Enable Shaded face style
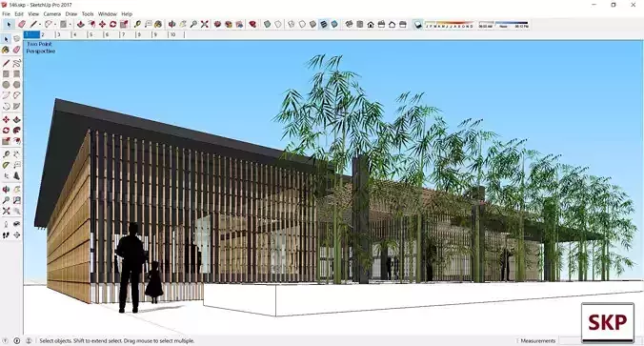Image resolution: width=644 pixels, height=346 pixels. [x=313, y=24]
